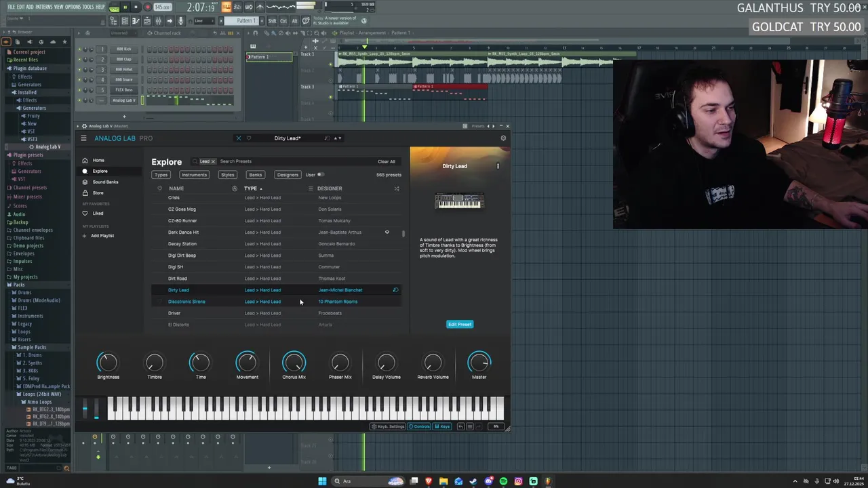The height and width of the screenshot is (488, 868).
Task: Like the Dirty Lead preset heart icon
Action: (x=249, y=138)
